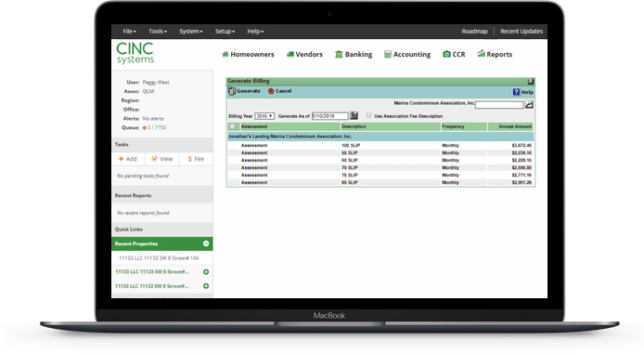
Task: Select the 85 SLIP assessment row
Action: pyautogui.click(x=380, y=182)
